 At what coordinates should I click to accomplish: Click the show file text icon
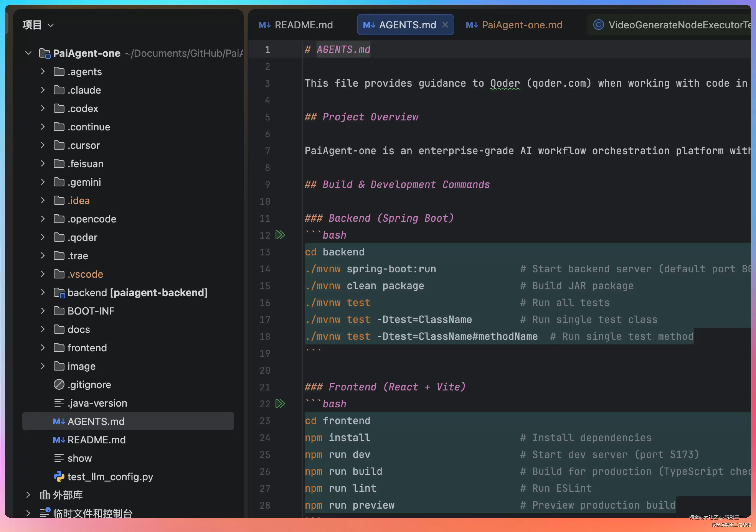pos(59,458)
